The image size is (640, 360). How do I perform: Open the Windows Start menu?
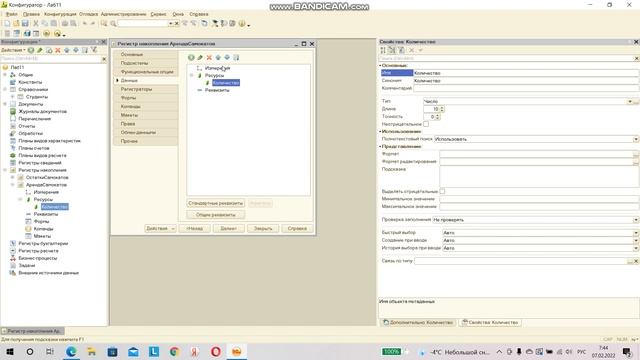pos(9,351)
